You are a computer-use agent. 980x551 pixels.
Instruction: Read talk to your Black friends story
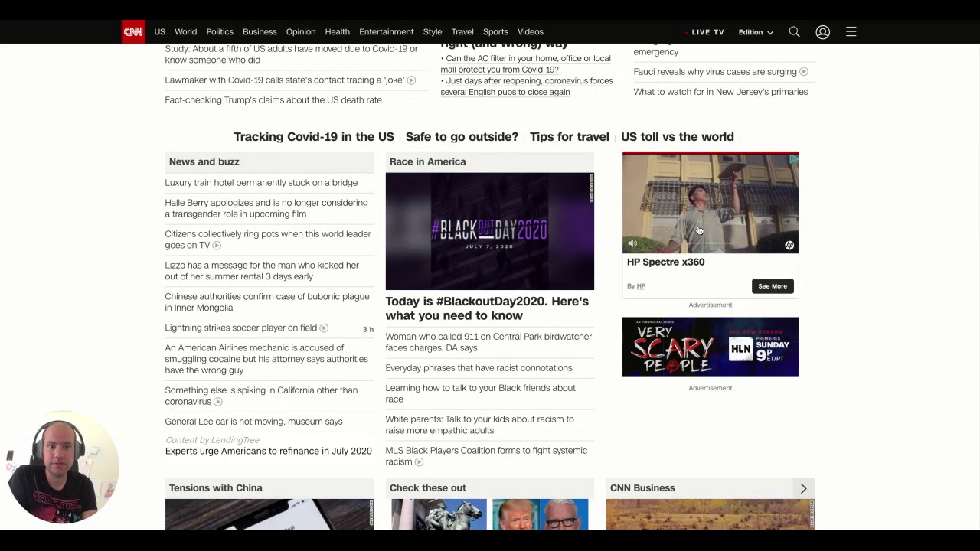480,393
